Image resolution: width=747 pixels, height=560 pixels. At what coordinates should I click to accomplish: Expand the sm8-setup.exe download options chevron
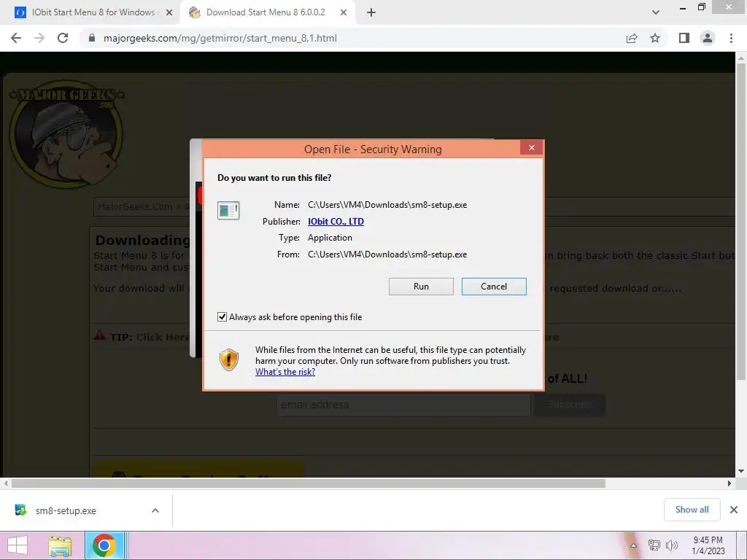pyautogui.click(x=155, y=510)
